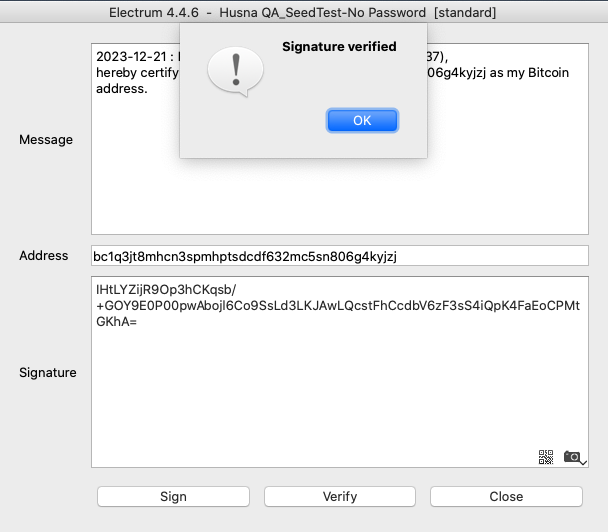The image size is (608, 532).
Task: Click OK in the Signature verified dialog
Action: pyautogui.click(x=362, y=121)
